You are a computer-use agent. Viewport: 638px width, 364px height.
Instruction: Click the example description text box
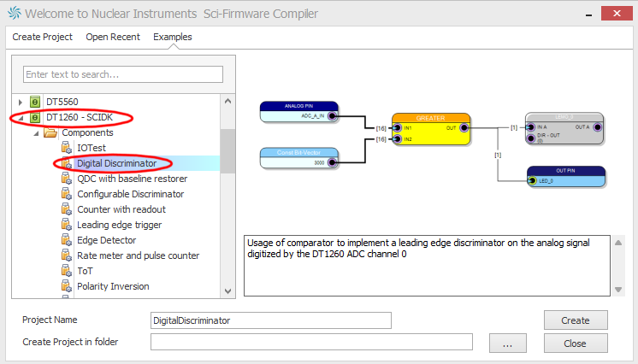428,266
